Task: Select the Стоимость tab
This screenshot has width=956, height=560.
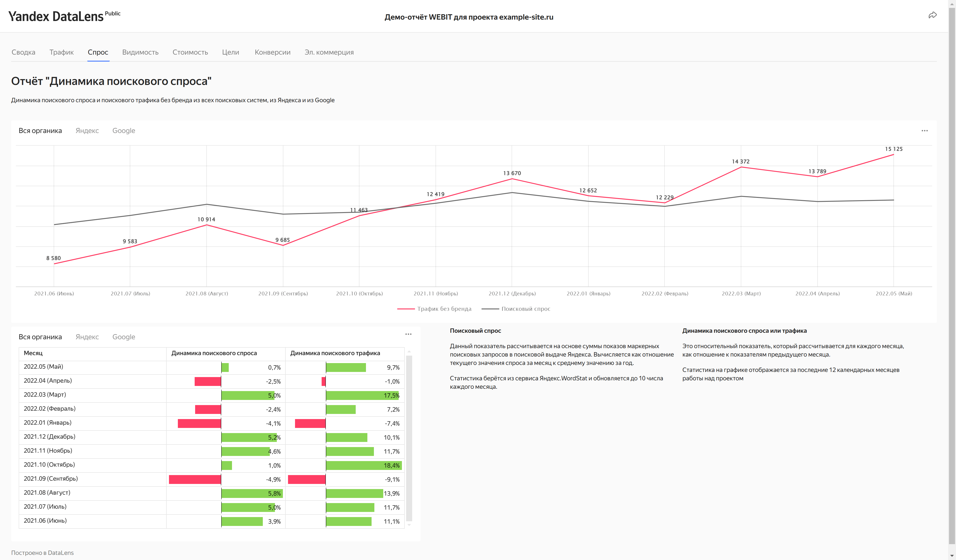Action: click(x=190, y=52)
